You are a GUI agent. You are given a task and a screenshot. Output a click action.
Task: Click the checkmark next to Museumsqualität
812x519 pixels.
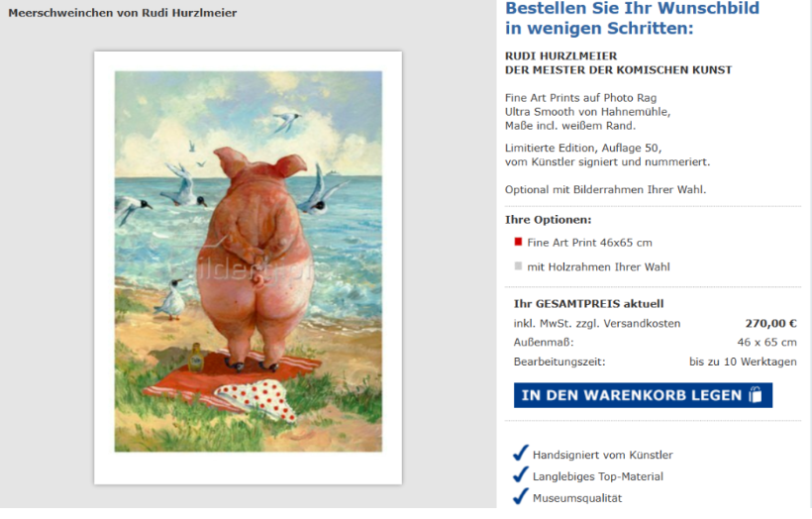pos(521,497)
